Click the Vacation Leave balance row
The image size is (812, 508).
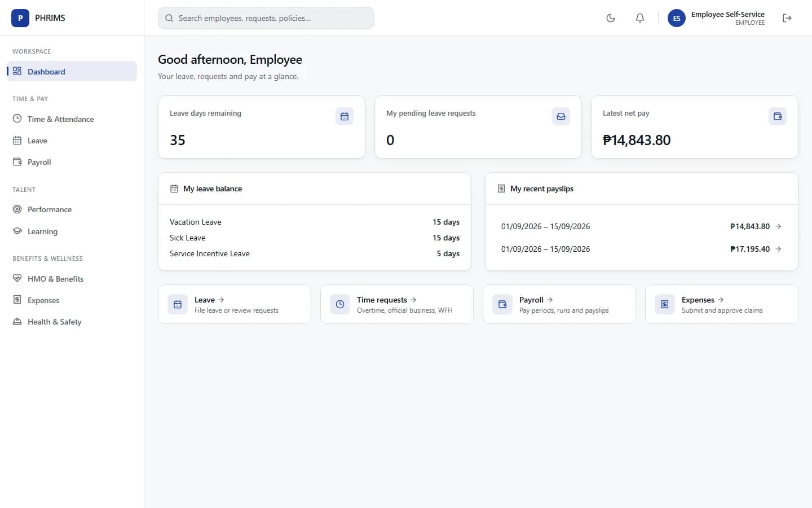315,222
